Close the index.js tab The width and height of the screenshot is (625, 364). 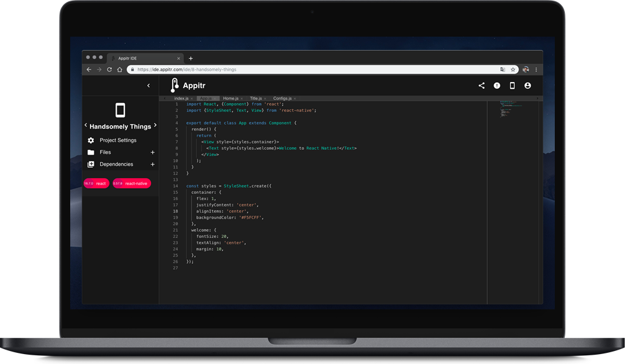click(192, 99)
